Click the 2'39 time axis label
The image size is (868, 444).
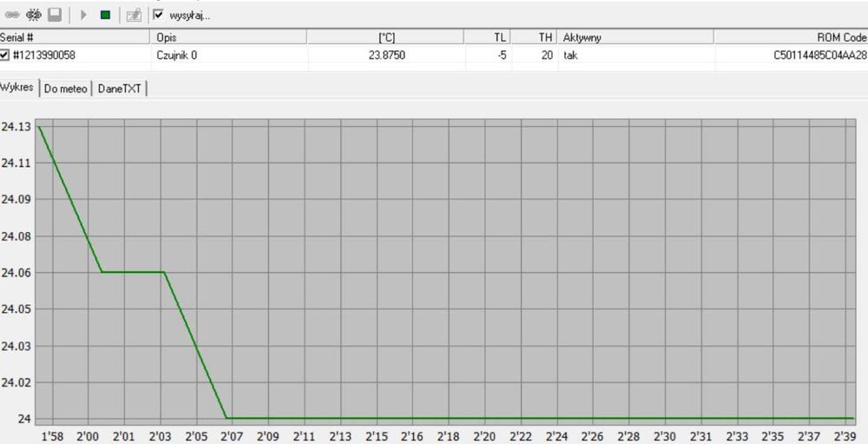(845, 436)
